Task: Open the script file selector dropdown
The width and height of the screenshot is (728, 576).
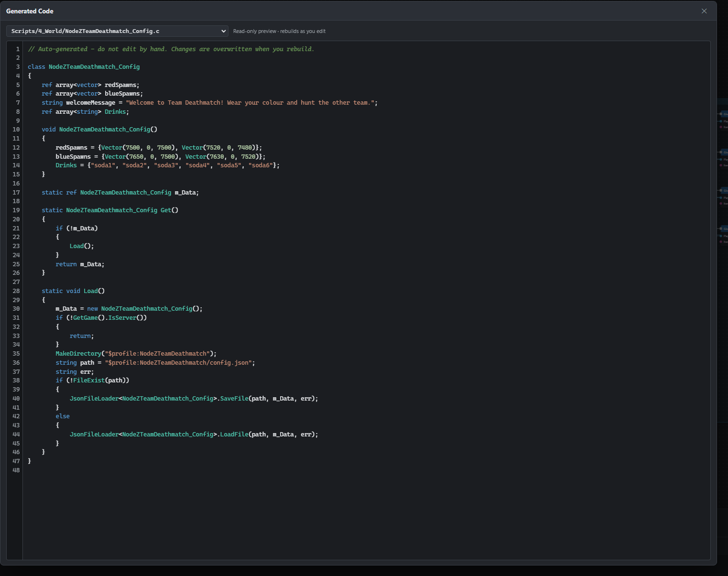Action: pos(117,31)
